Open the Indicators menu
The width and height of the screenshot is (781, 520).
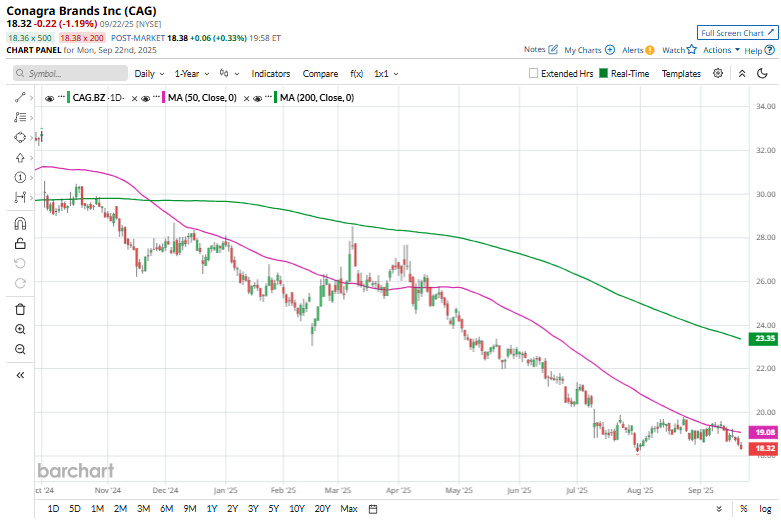coord(270,74)
